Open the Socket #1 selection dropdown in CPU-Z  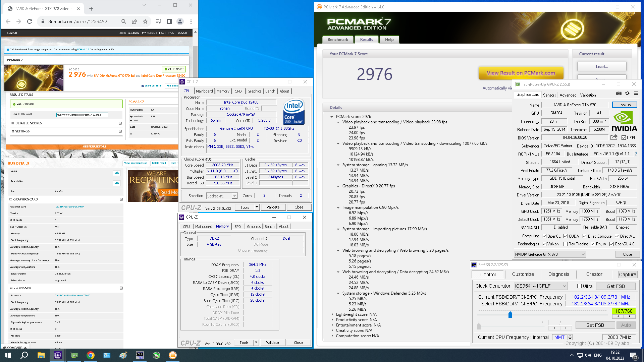(x=222, y=196)
